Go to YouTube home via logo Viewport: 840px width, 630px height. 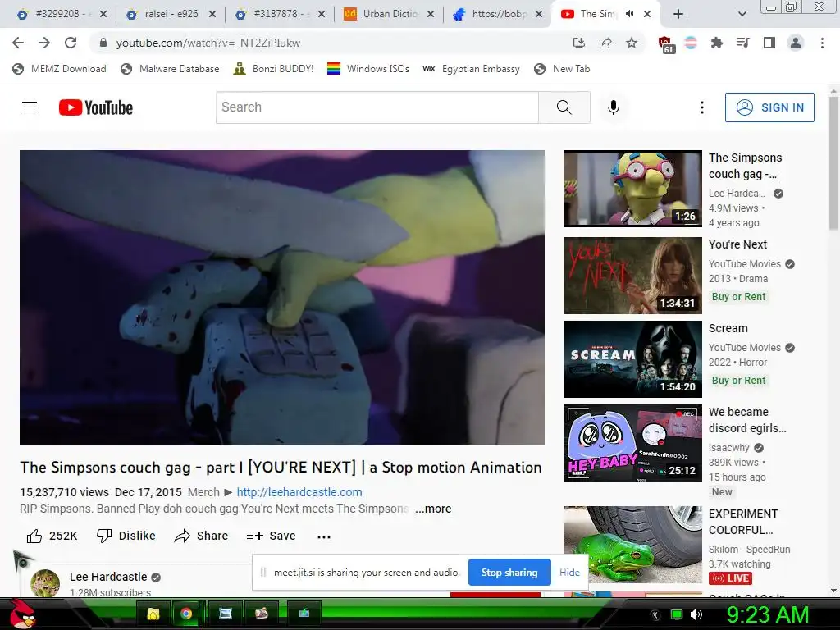click(x=96, y=107)
